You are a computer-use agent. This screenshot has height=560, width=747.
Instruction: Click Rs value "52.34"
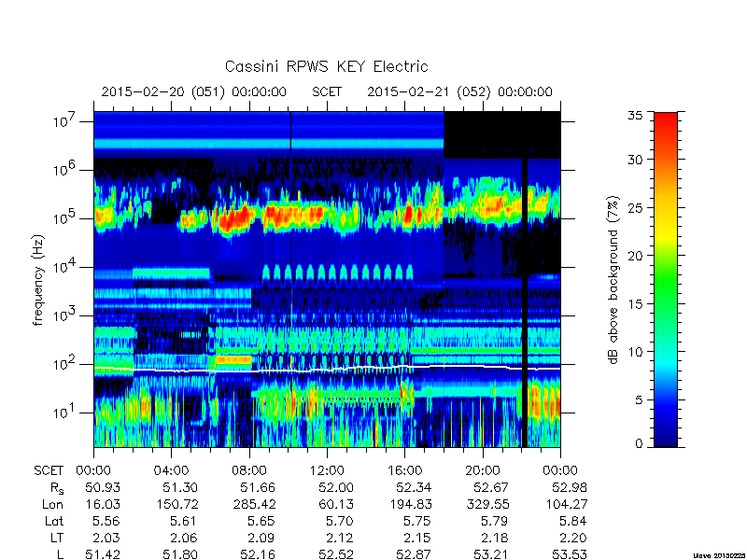[x=413, y=487]
